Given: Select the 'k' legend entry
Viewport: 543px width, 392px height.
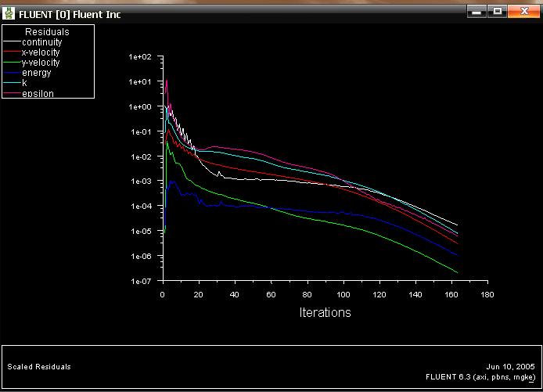Looking at the screenshot, I should [24, 83].
